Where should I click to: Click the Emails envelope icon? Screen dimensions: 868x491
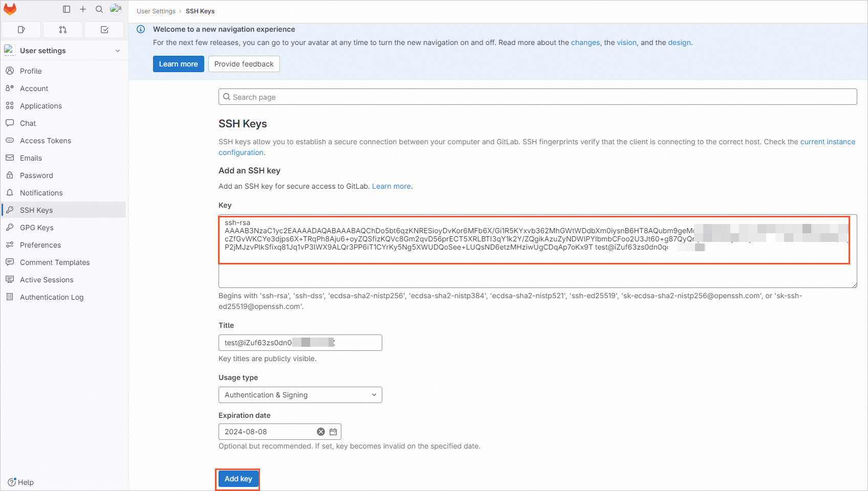coord(10,158)
